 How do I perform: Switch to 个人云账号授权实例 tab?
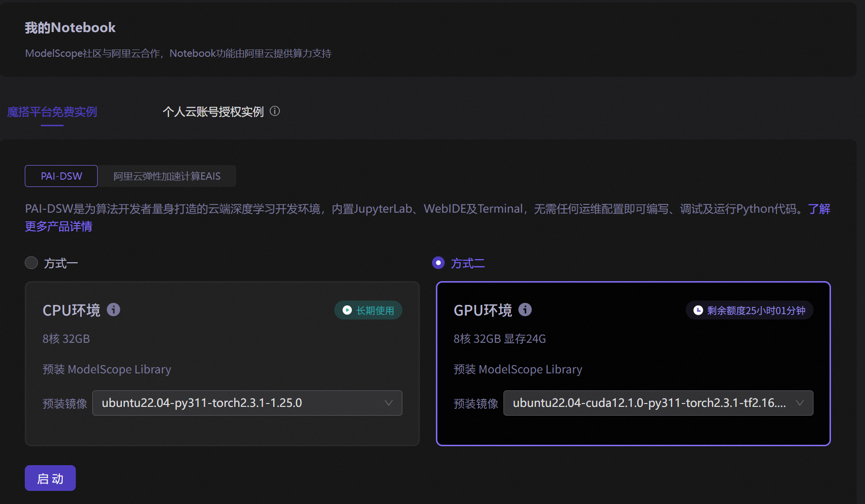click(213, 112)
